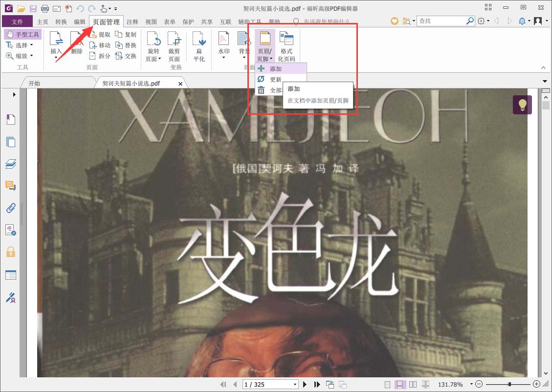Switch to two-page facing view mode
This screenshot has height=392, width=552.
pos(413,384)
